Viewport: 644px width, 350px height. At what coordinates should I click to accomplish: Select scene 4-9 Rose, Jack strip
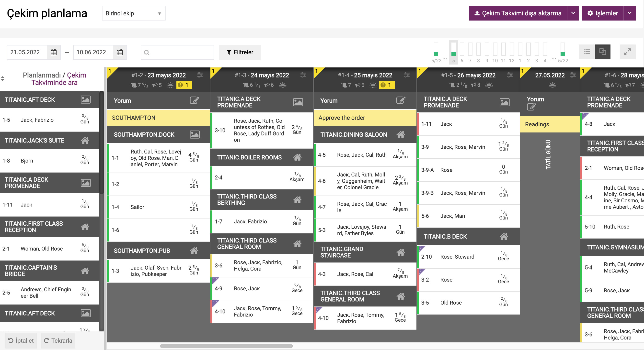(262, 289)
